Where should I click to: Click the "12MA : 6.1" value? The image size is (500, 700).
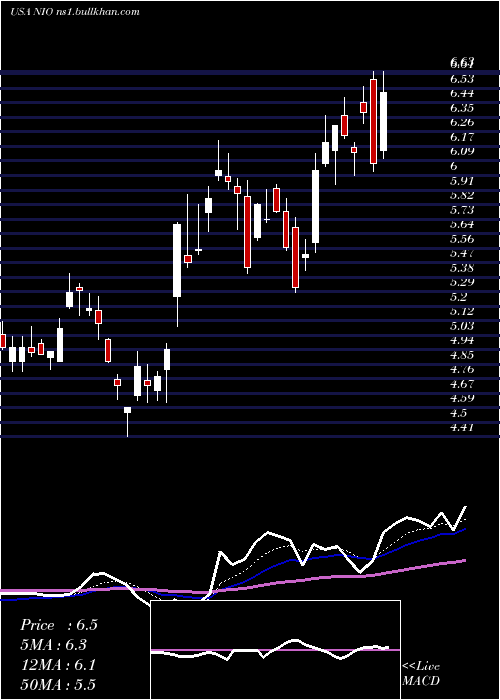click(58, 665)
